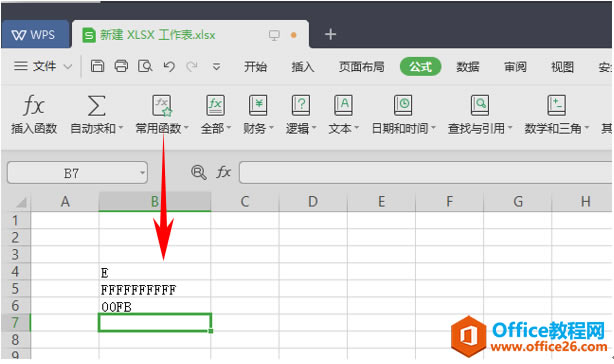Switch to the 开始 (Home) ribbon tab
The image size is (614, 364).
tap(255, 67)
